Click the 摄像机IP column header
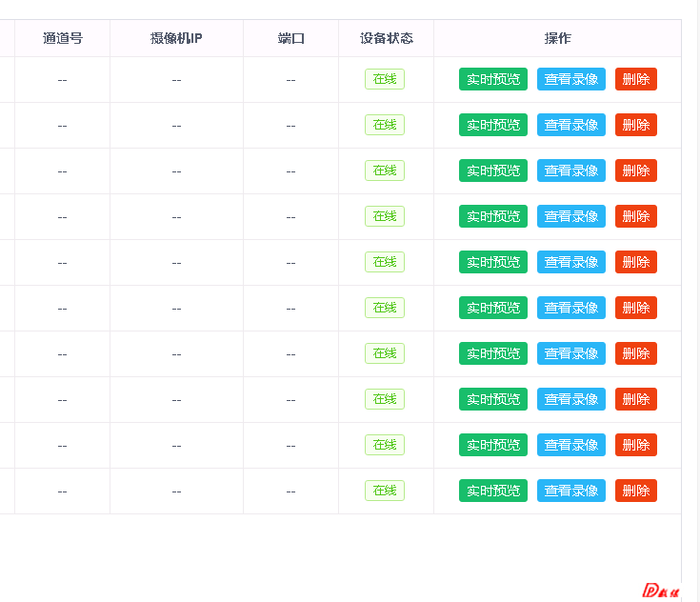This screenshot has width=700, height=602. pos(176,38)
